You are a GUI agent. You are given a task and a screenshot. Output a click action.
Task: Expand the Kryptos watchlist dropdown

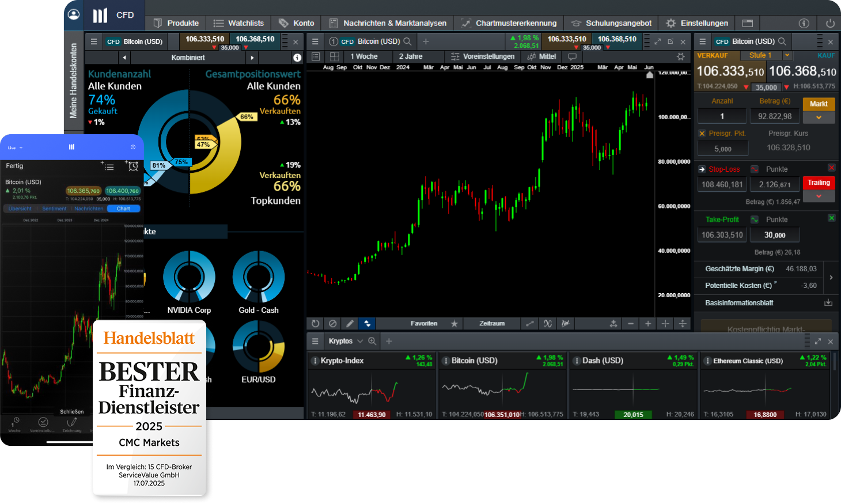(360, 341)
